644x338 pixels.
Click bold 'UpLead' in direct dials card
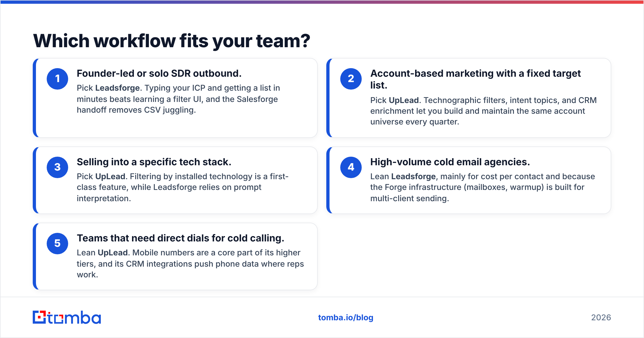(x=113, y=253)
